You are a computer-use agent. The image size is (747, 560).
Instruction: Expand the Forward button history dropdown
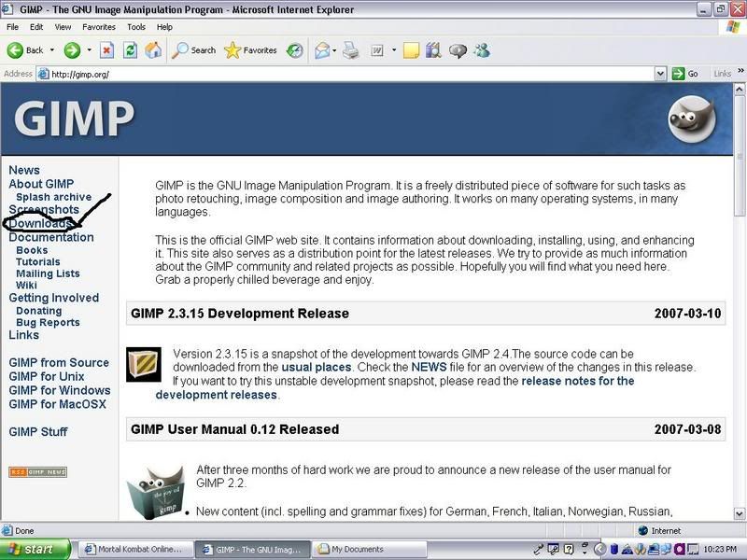[x=89, y=50]
